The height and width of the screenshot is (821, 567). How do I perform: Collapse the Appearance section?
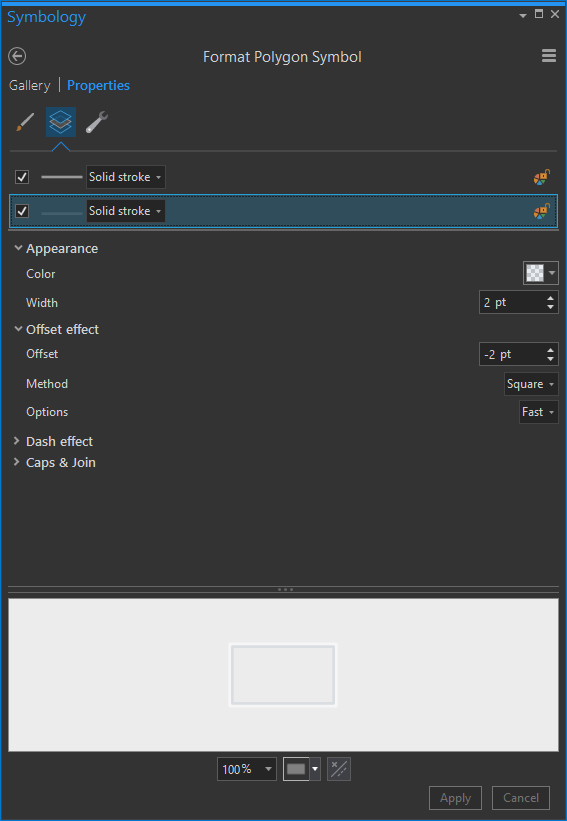pyautogui.click(x=18, y=248)
